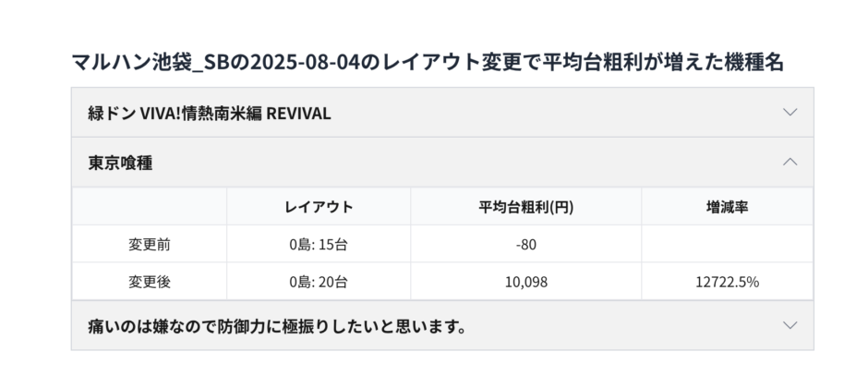Image resolution: width=868 pixels, height=388 pixels.
Task: Click the 平均台粗利(円) column header
Action: click(x=526, y=207)
